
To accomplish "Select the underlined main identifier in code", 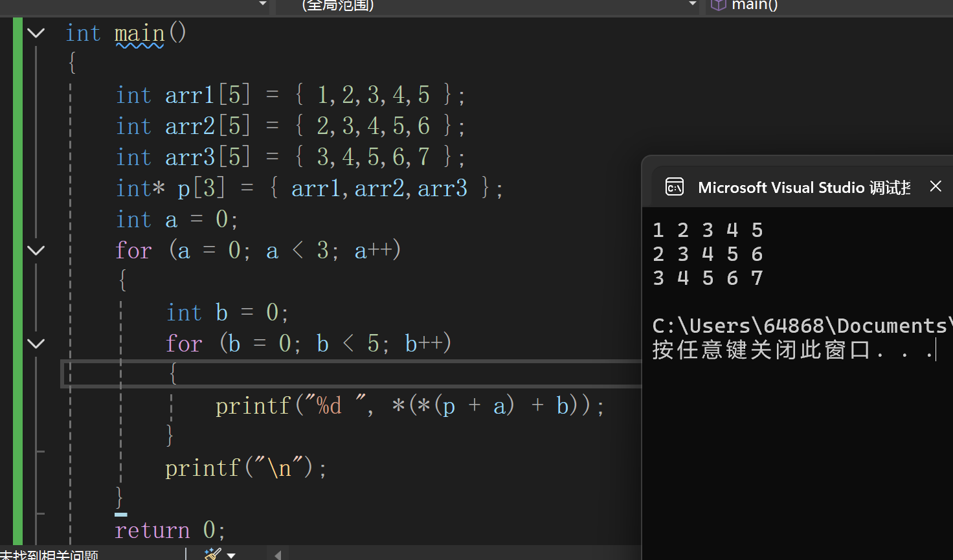I will coord(139,32).
